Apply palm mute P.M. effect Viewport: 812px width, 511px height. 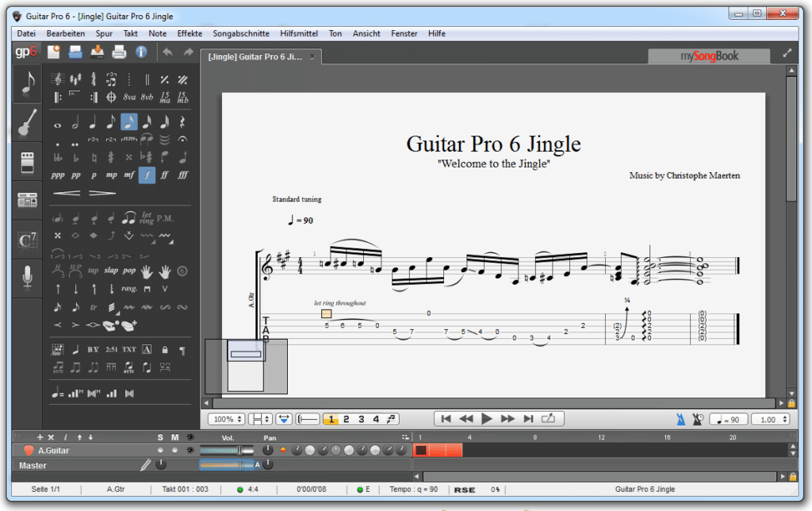(165, 218)
